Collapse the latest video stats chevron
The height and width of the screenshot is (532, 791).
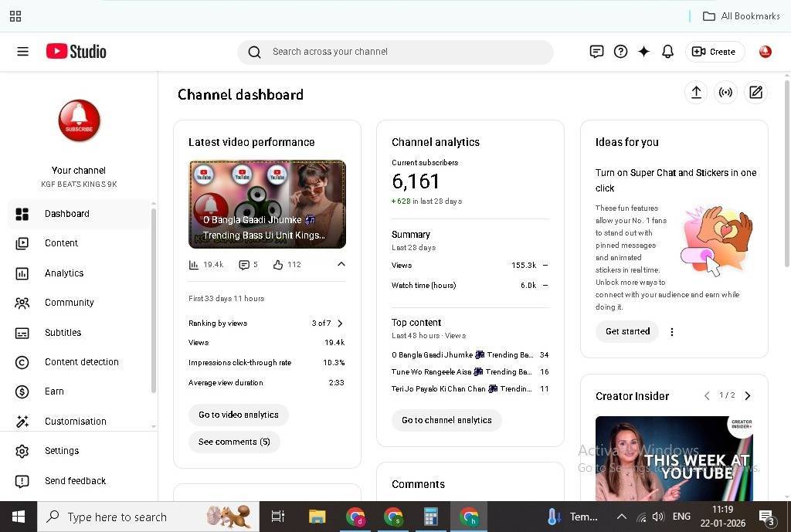coord(341,264)
